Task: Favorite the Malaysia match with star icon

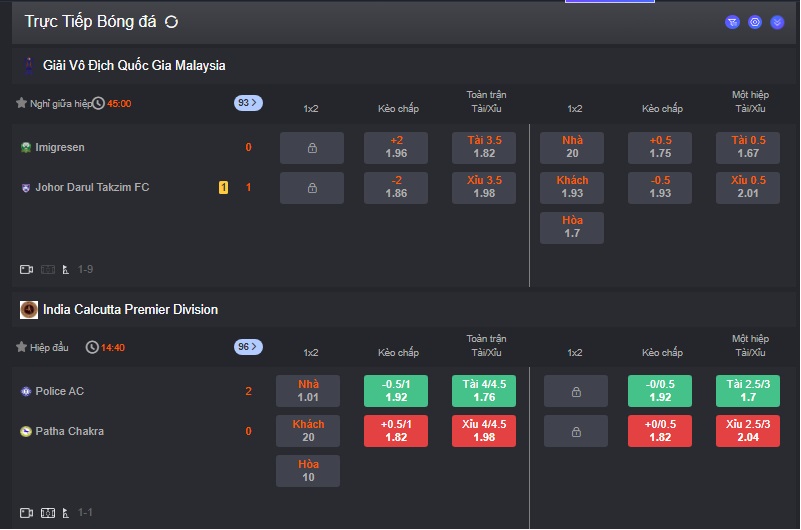Action: (21, 103)
